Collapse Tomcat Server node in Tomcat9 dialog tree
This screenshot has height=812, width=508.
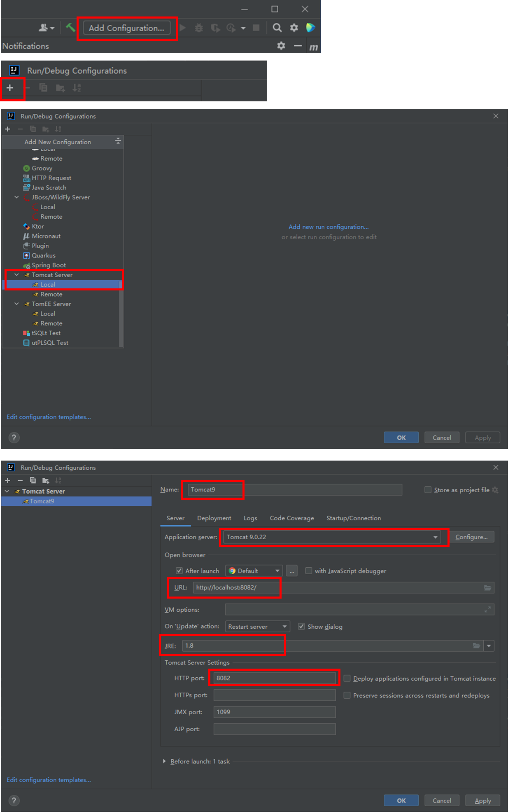[7, 491]
